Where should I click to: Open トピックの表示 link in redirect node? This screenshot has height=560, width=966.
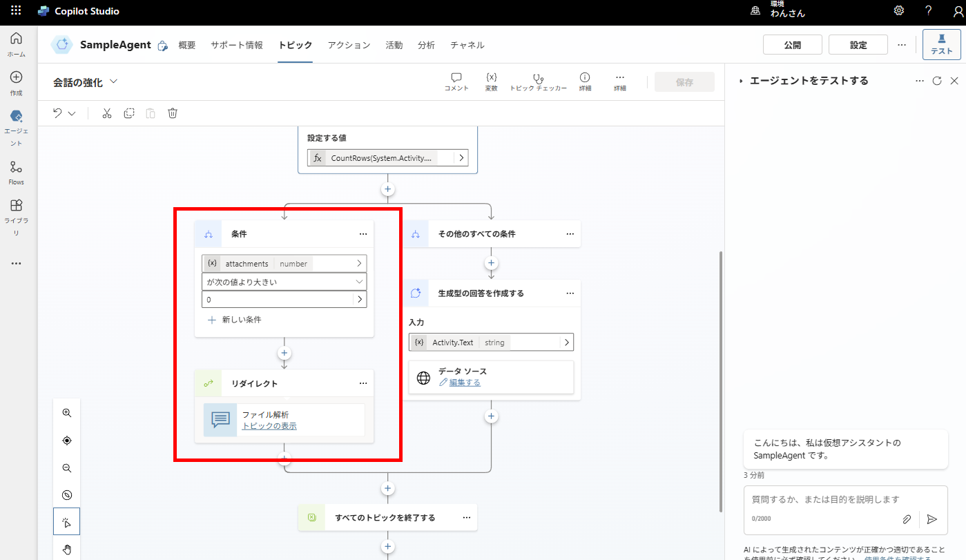pyautogui.click(x=267, y=425)
